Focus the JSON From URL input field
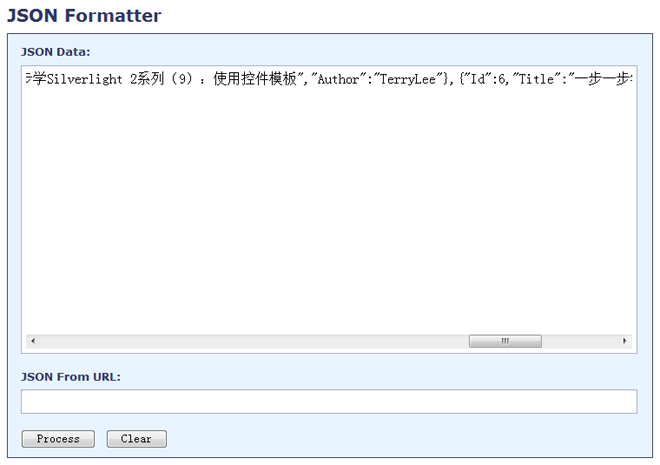The width and height of the screenshot is (660, 465). 328,401
